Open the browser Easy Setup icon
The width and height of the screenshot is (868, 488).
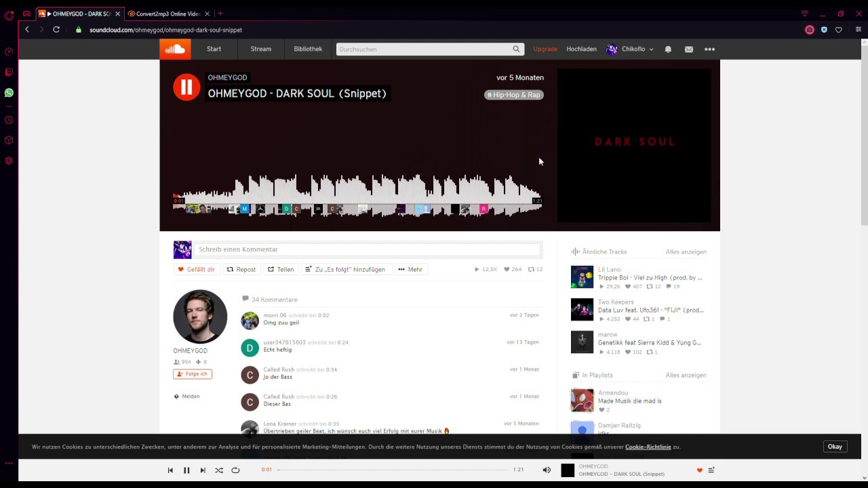click(x=858, y=30)
